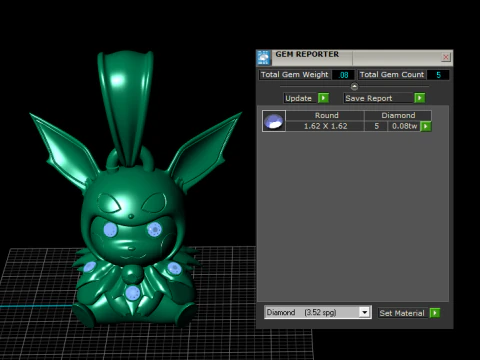Click the 0.08tw weight cell
The image size is (480, 360).
click(x=404, y=126)
